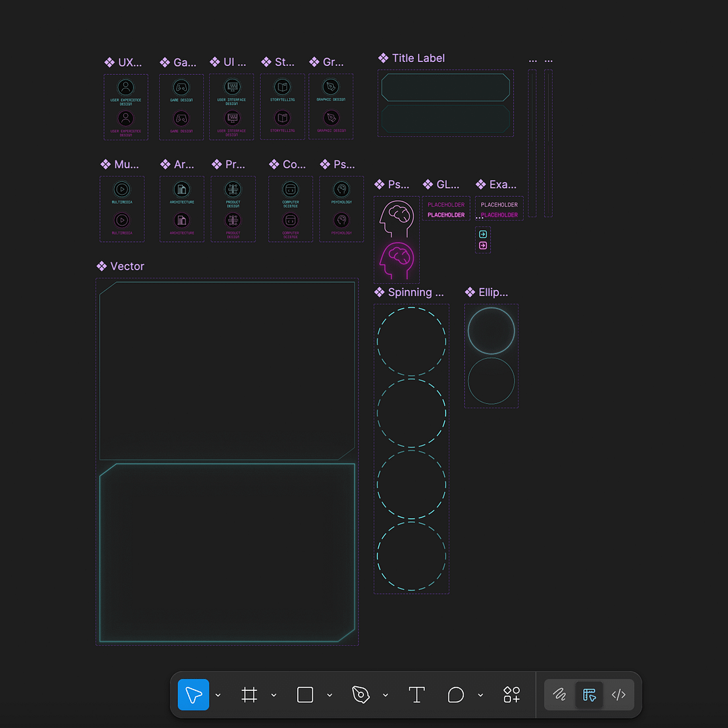Enable Draw mode in the toolbar
The width and height of the screenshot is (728, 728).
click(559, 694)
